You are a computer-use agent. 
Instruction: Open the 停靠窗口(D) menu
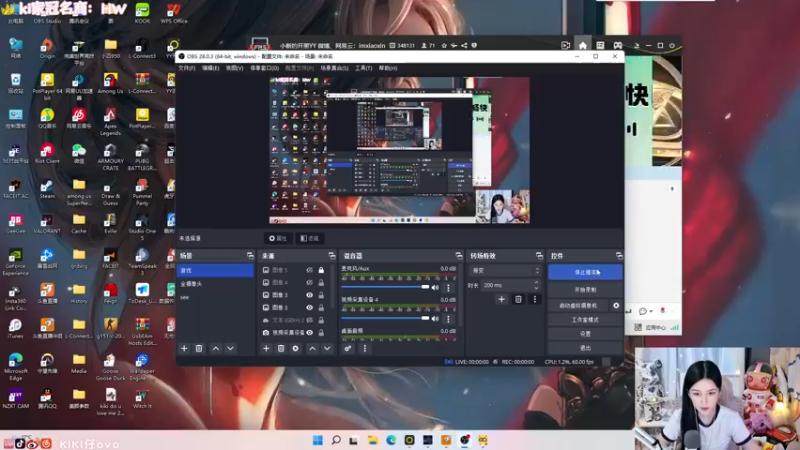tap(264, 68)
